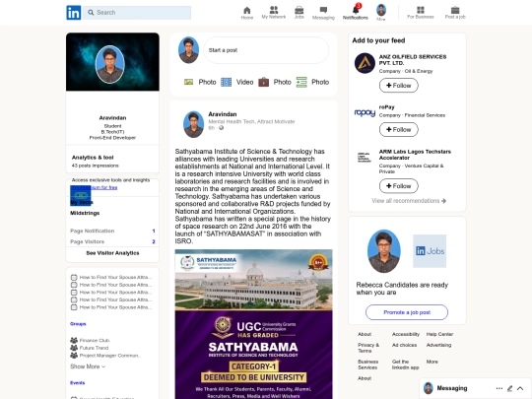Viewport: 532px width, 399px height.
Task: Click the brown briefcase Photo icon
Action: coord(264,82)
